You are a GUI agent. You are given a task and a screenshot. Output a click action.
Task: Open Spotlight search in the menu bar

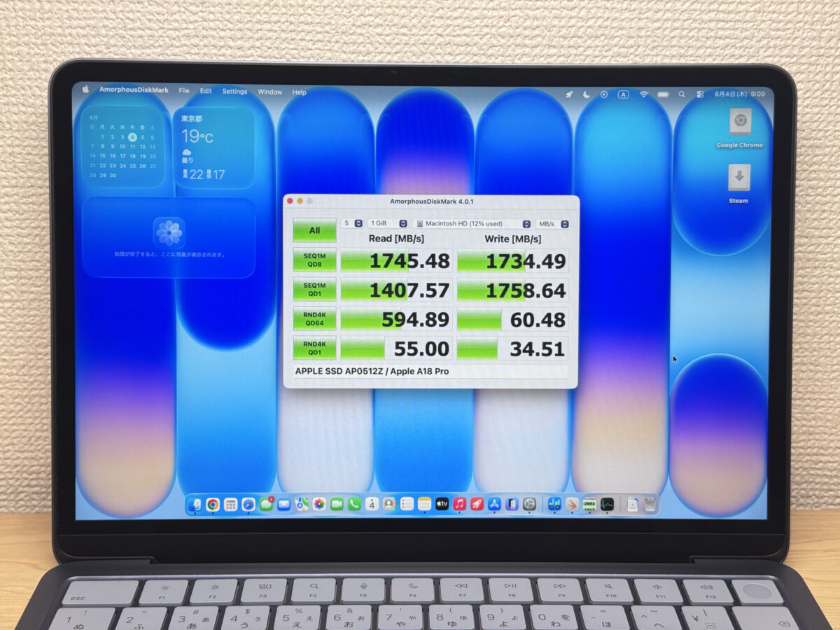[x=681, y=94]
